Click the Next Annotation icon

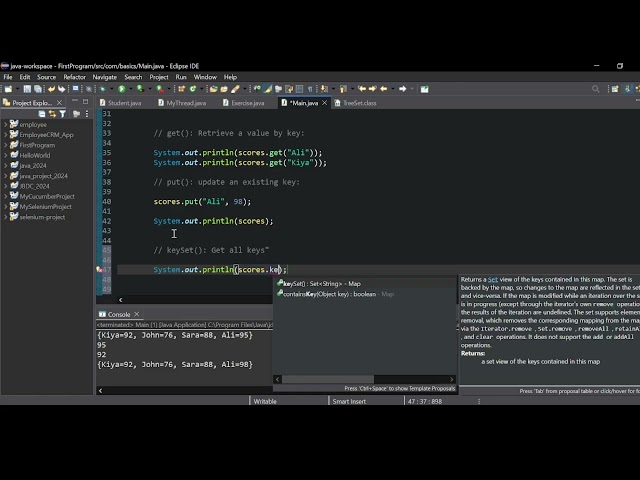(324, 89)
